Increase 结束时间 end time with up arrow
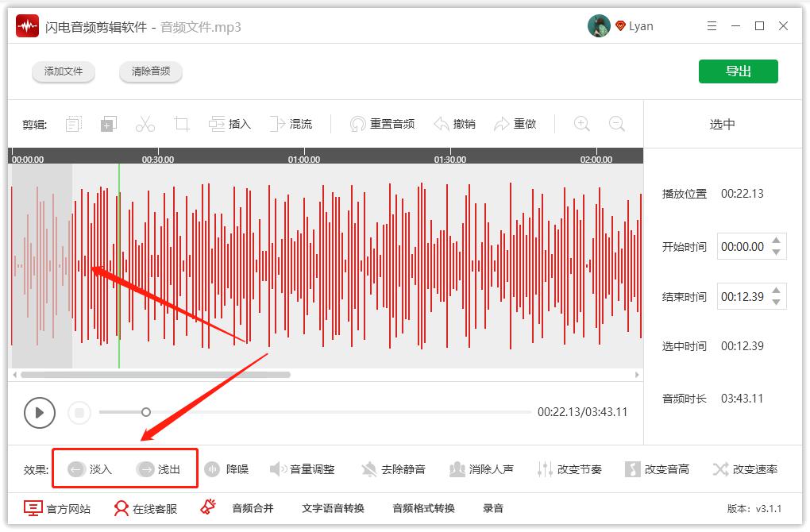Viewport: 810px width, 532px height. click(776, 291)
